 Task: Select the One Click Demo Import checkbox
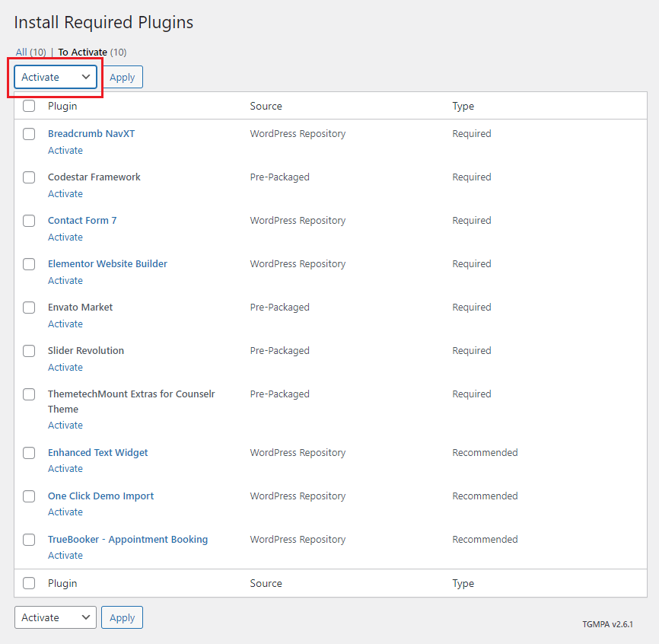pyautogui.click(x=29, y=496)
